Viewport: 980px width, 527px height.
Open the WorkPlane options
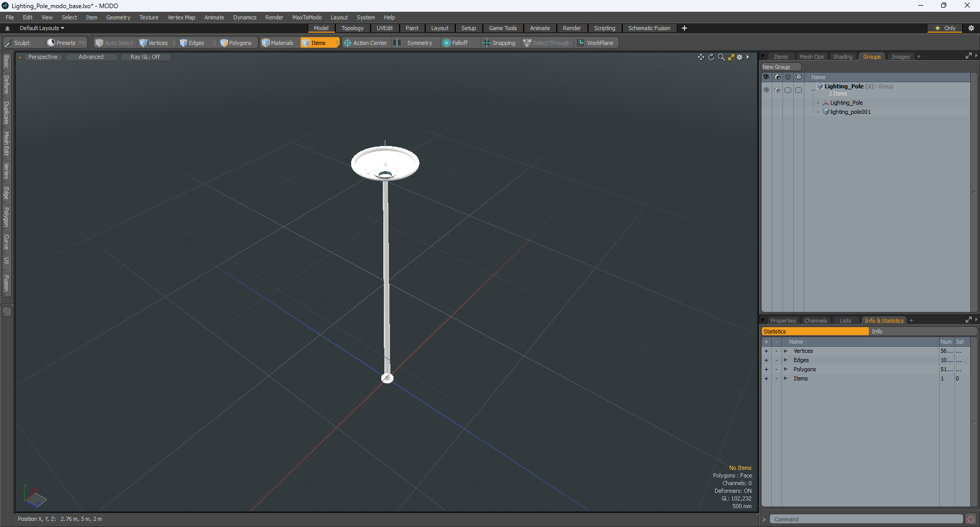(x=596, y=43)
